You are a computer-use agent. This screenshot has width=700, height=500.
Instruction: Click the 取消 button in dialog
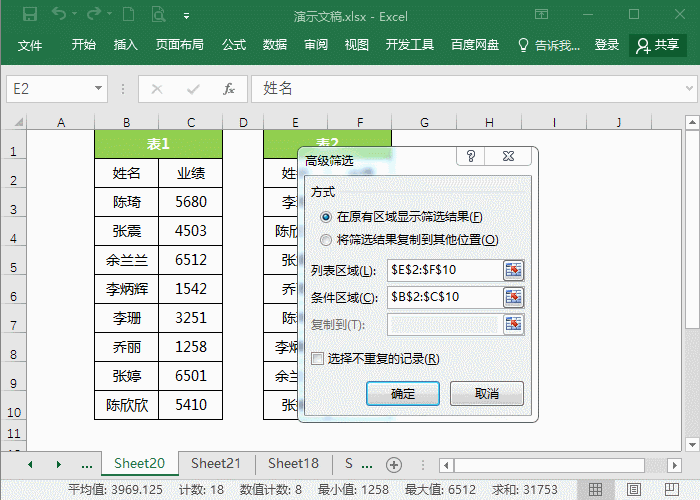pyautogui.click(x=487, y=393)
